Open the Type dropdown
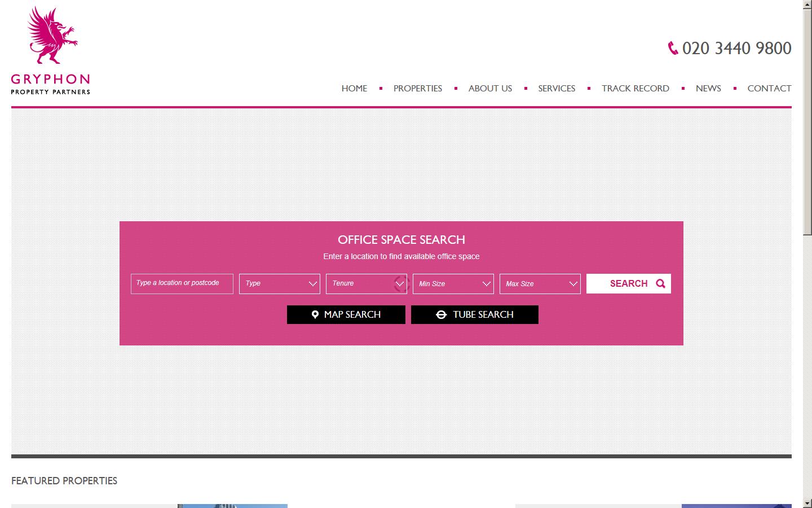 click(x=279, y=284)
